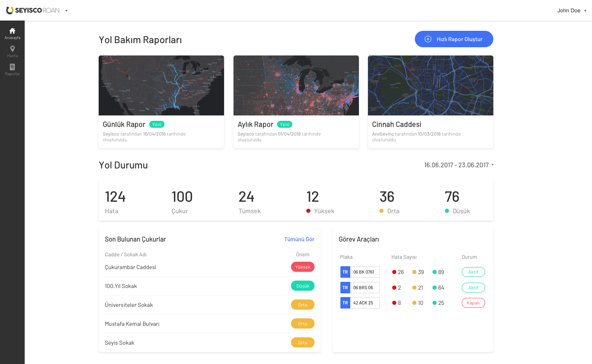Click the orange Orta dot indicator
This screenshot has width=592, height=364.
click(382, 211)
